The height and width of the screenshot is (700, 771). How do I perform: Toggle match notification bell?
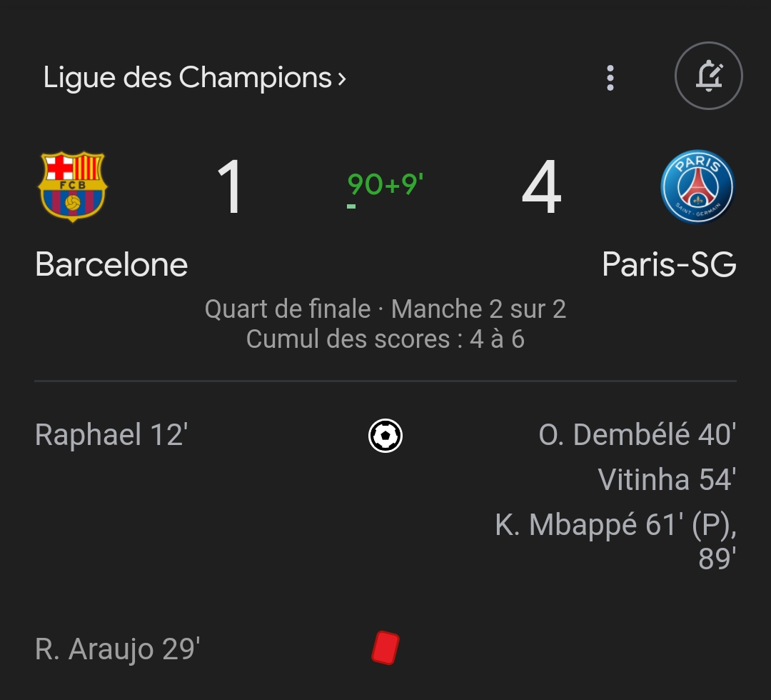[x=708, y=76]
